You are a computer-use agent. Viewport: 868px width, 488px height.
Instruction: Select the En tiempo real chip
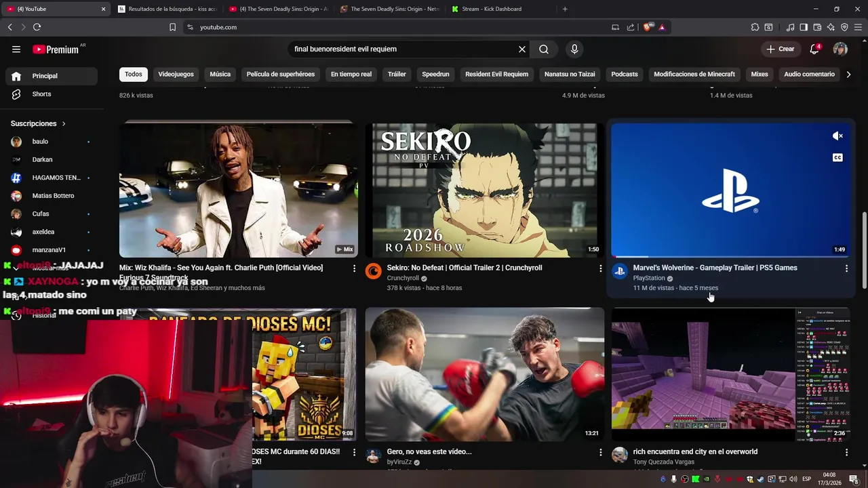pyautogui.click(x=351, y=74)
